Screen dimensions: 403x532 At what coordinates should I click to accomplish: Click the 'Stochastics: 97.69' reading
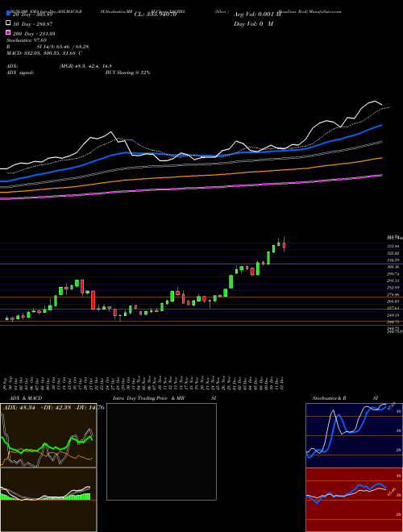click(x=27, y=40)
